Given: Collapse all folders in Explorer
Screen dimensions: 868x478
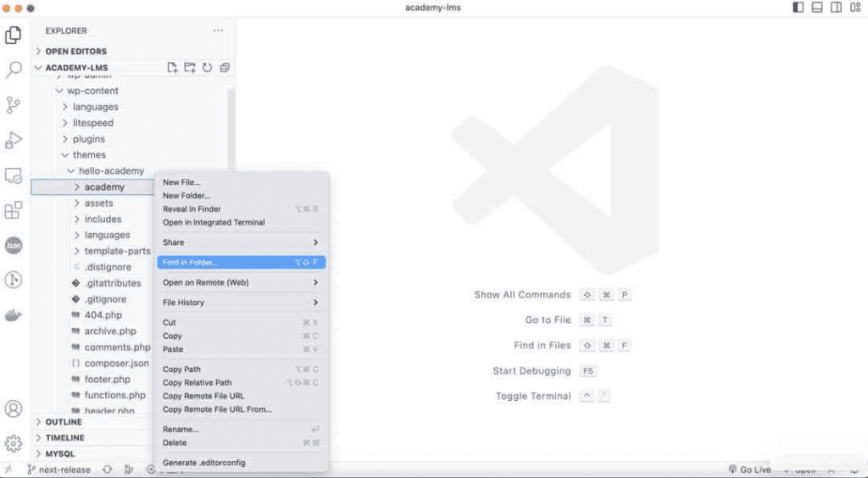Looking at the screenshot, I should (225, 68).
